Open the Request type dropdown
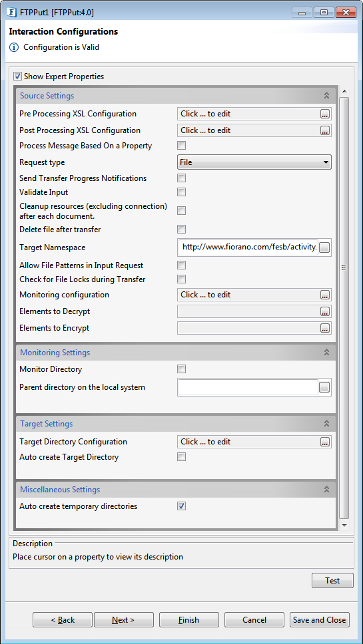The image size is (363, 644). (254, 162)
